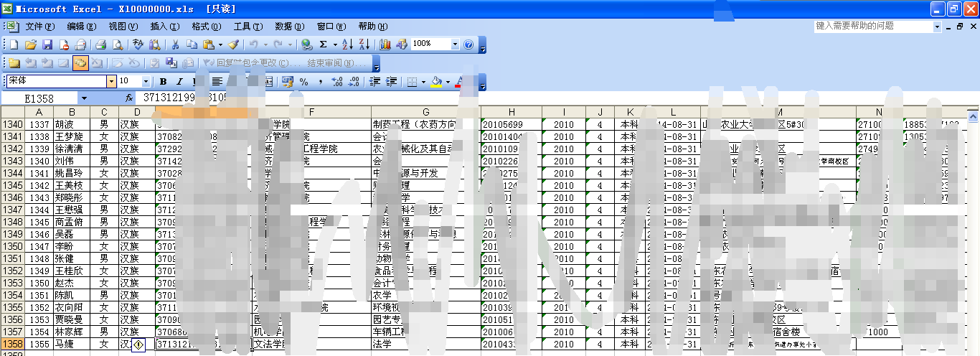Open the 插入 menu
Screen dimensions: 980x356
tap(164, 26)
